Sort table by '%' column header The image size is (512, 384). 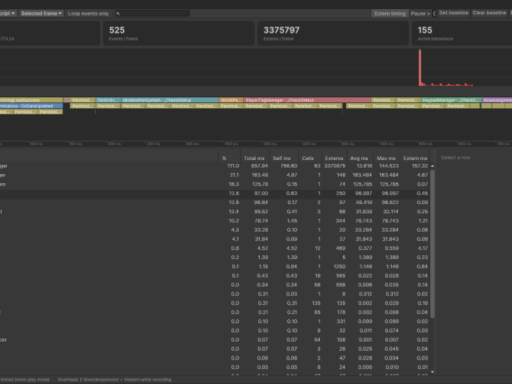point(229,158)
